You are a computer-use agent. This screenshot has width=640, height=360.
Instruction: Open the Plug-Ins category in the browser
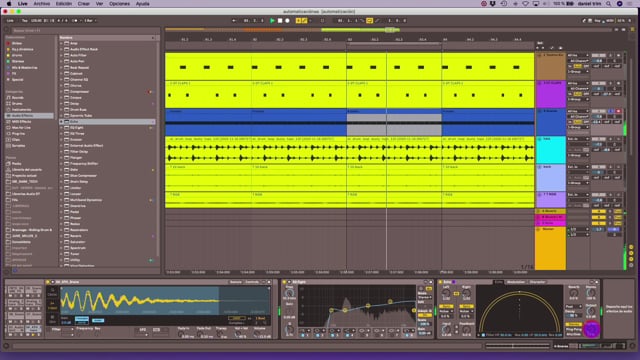pyautogui.click(x=18, y=133)
